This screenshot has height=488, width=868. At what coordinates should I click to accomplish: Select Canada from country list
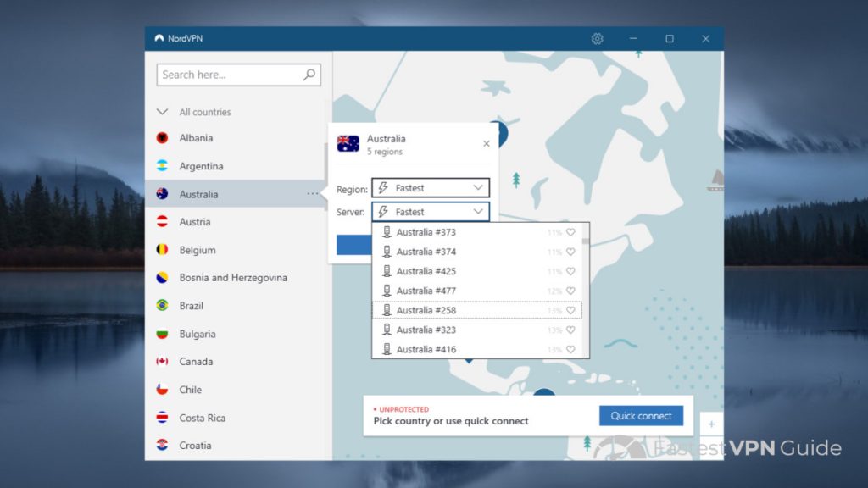(x=235, y=361)
